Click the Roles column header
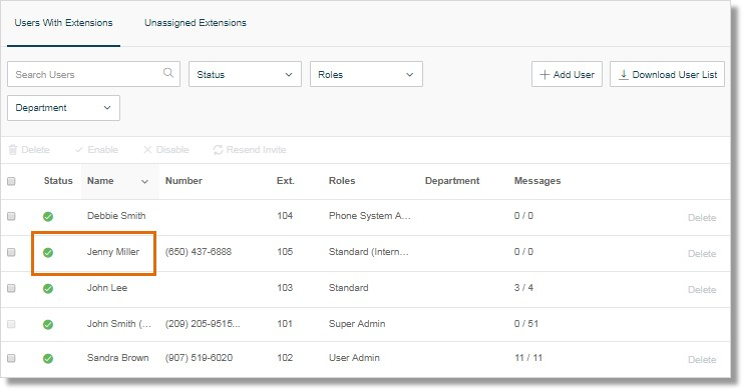The image size is (745, 392). coord(342,181)
